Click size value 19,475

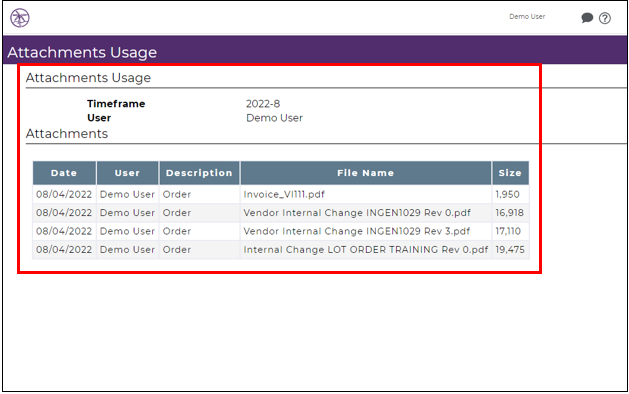510,250
